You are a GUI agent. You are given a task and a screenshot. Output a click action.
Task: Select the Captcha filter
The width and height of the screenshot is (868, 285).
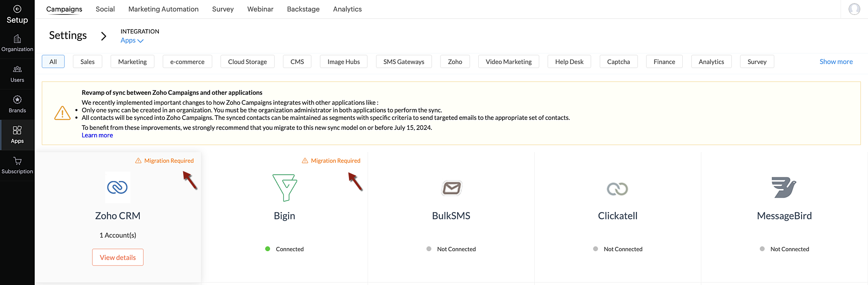[618, 62]
